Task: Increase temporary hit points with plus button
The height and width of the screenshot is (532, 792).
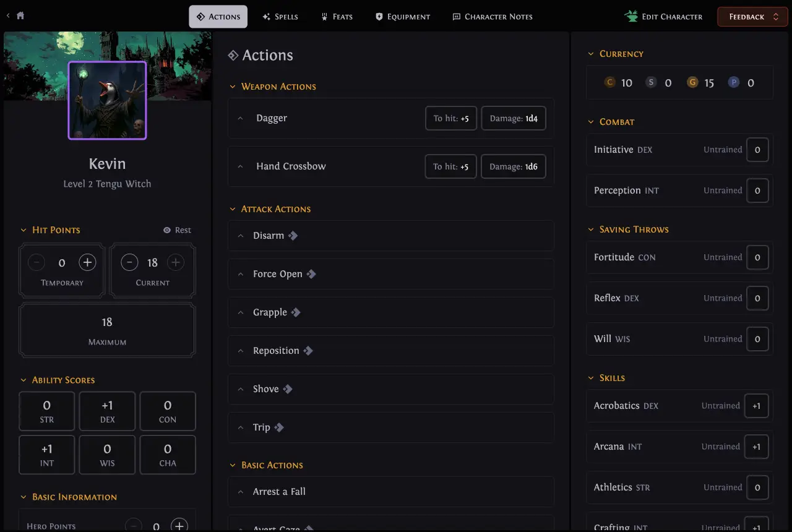Action: tap(87, 263)
